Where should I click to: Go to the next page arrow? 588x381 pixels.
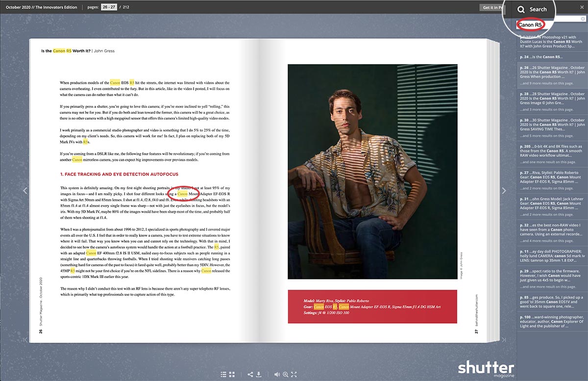pos(504,191)
